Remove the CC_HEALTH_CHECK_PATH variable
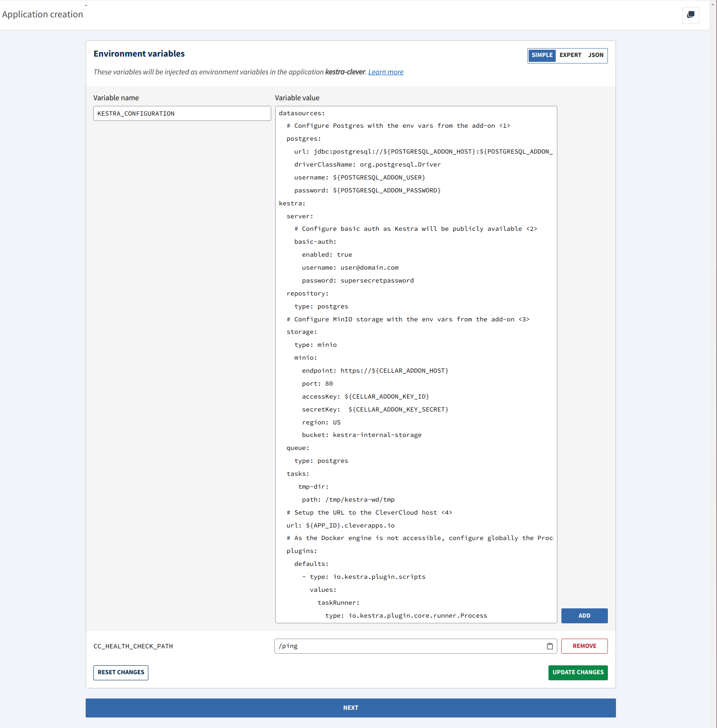Screen dimensions: 717x728 584,646
